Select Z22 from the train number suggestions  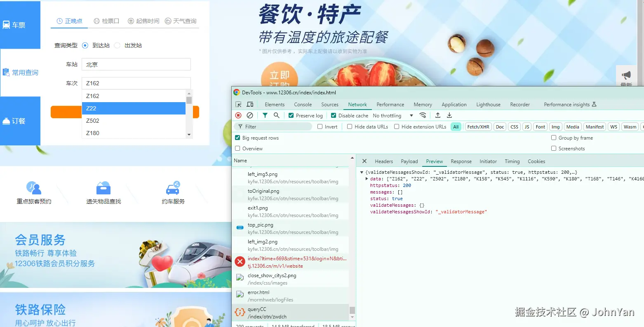click(134, 108)
